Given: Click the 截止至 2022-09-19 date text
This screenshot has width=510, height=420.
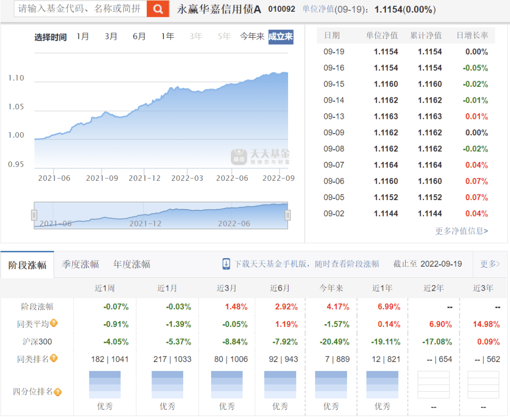Looking at the screenshot, I should pos(427,264).
